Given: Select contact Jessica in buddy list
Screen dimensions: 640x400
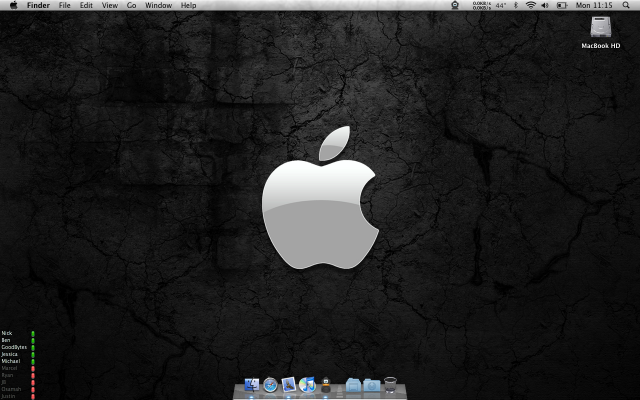Looking at the screenshot, I should click(9, 354).
